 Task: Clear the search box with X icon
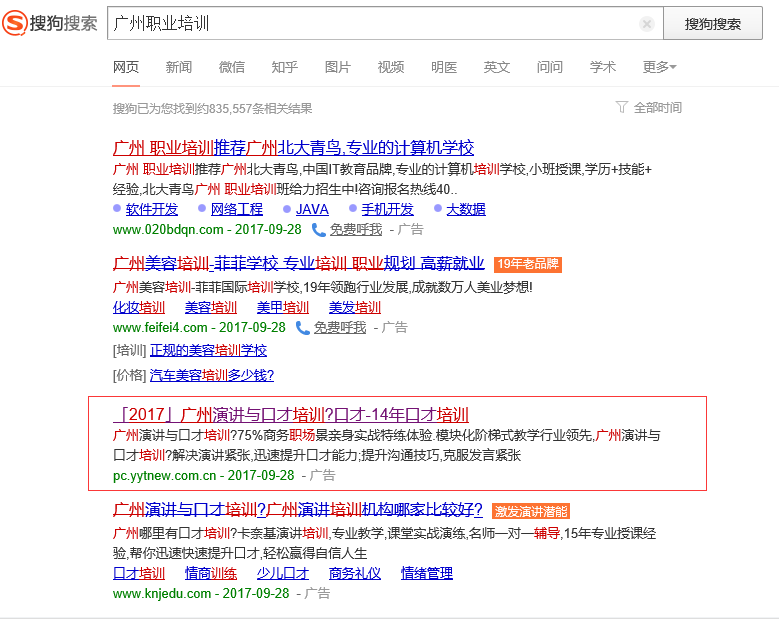pos(647,24)
